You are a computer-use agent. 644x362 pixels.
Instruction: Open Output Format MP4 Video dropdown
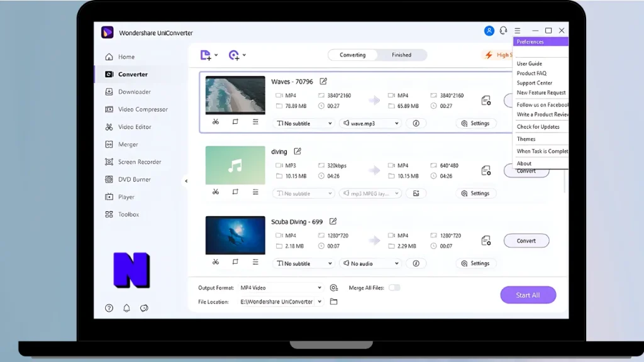(281, 288)
